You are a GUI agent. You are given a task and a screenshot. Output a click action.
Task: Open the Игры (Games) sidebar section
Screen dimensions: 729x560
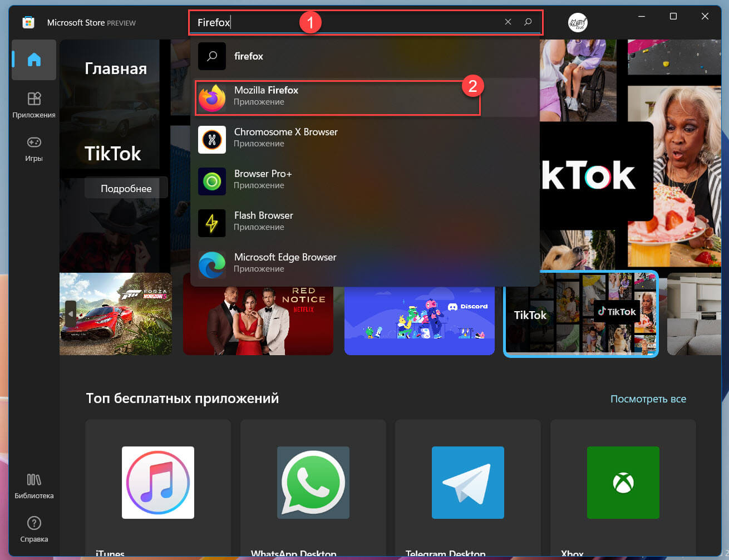click(34, 149)
